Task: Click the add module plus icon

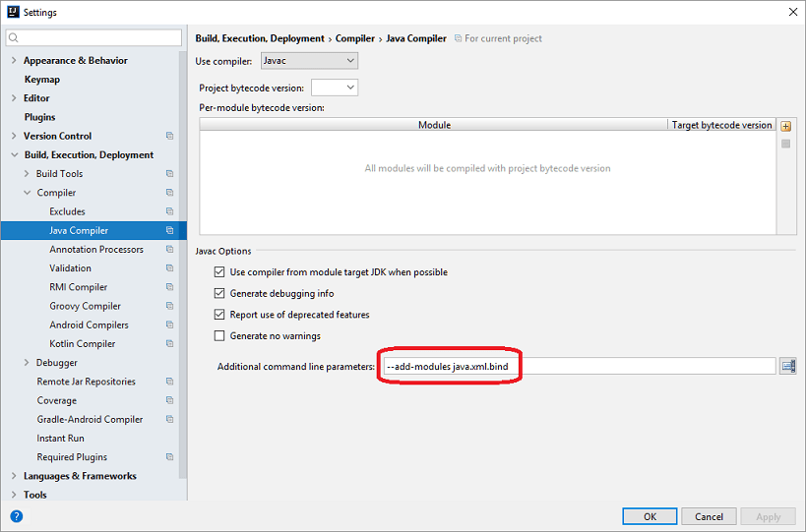Action: tap(785, 126)
